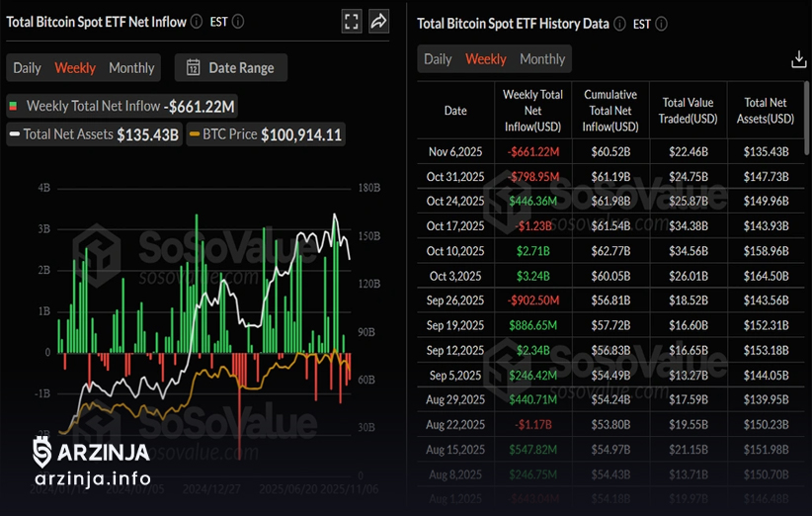Switch chart to Monthly view
The width and height of the screenshot is (812, 516).
click(x=131, y=68)
